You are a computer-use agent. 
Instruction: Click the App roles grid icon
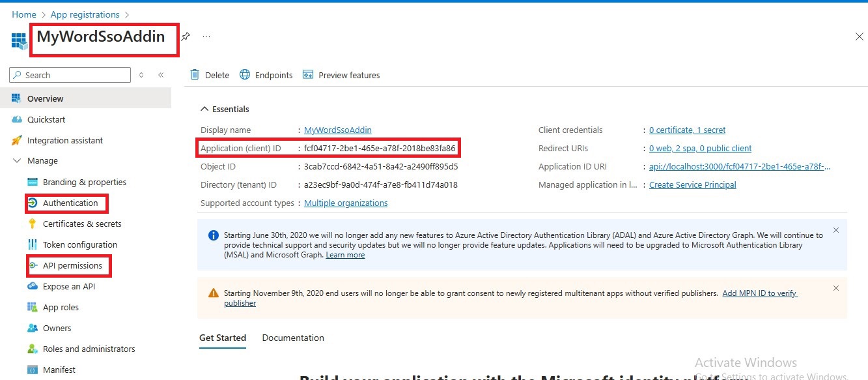[32, 307]
